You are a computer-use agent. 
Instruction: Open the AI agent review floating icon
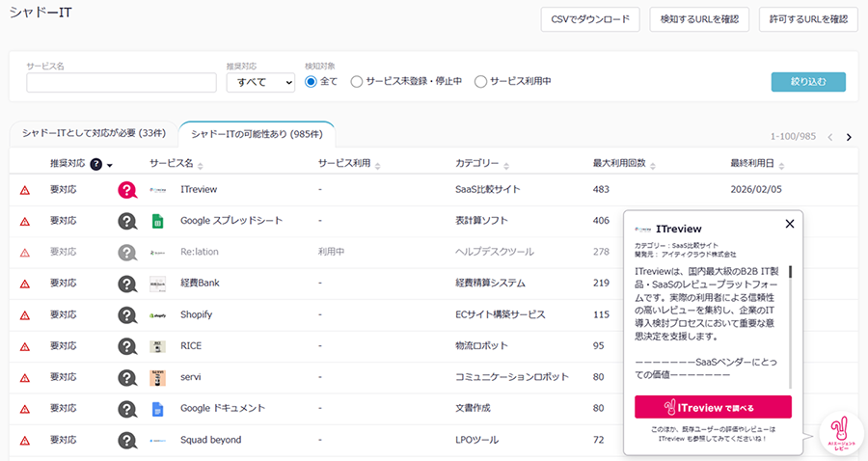841,435
